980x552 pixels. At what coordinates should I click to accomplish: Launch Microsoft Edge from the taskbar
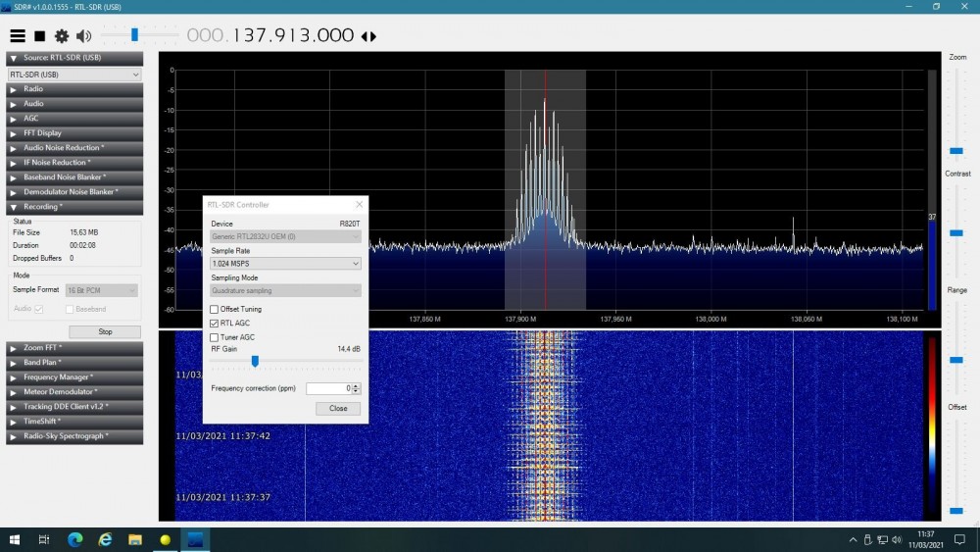tap(75, 539)
